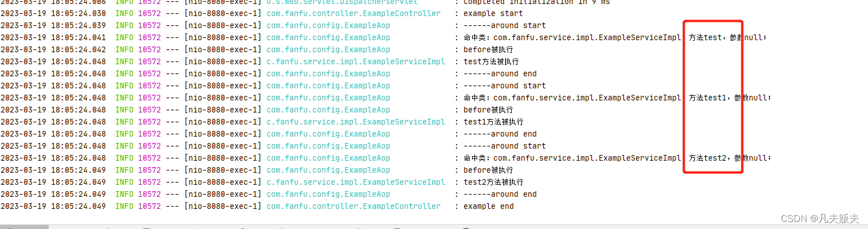Click ExampleController logger name on "example start" line
Screen dimensions: 868x229
[354, 13]
